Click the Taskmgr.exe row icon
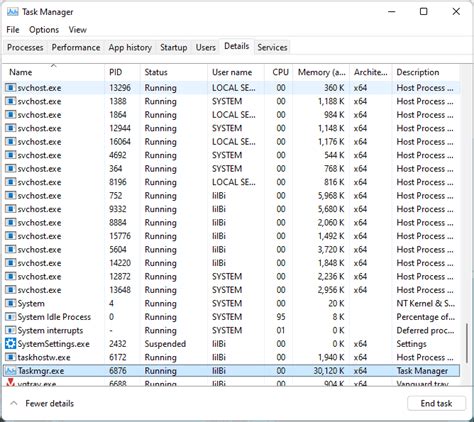 pyautogui.click(x=11, y=371)
